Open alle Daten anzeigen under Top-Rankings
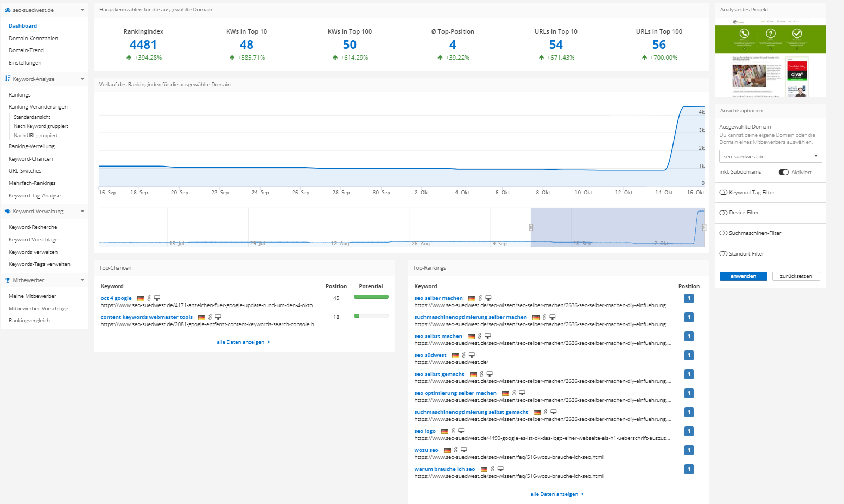This screenshot has width=844, height=504. [554, 494]
